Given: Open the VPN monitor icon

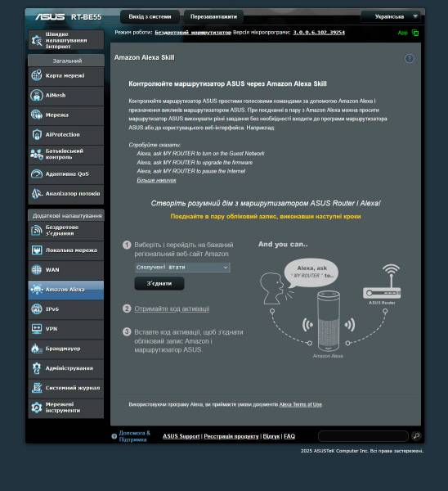Looking at the screenshot, I should [x=37, y=329].
